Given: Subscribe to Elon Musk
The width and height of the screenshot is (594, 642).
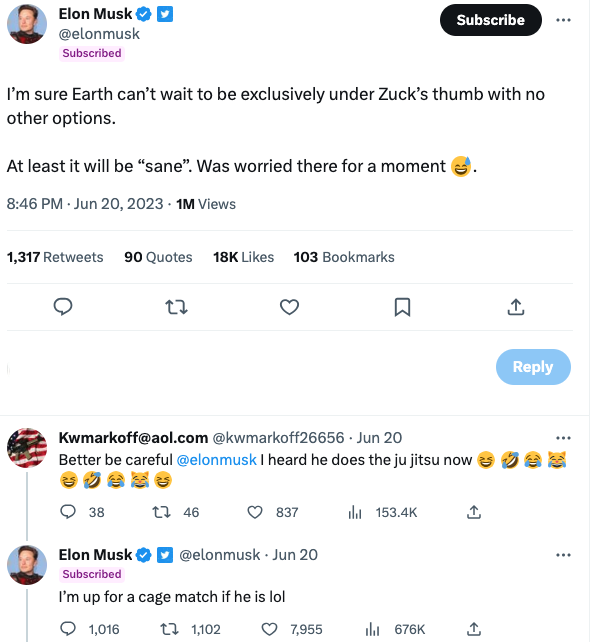Looking at the screenshot, I should 490,20.
